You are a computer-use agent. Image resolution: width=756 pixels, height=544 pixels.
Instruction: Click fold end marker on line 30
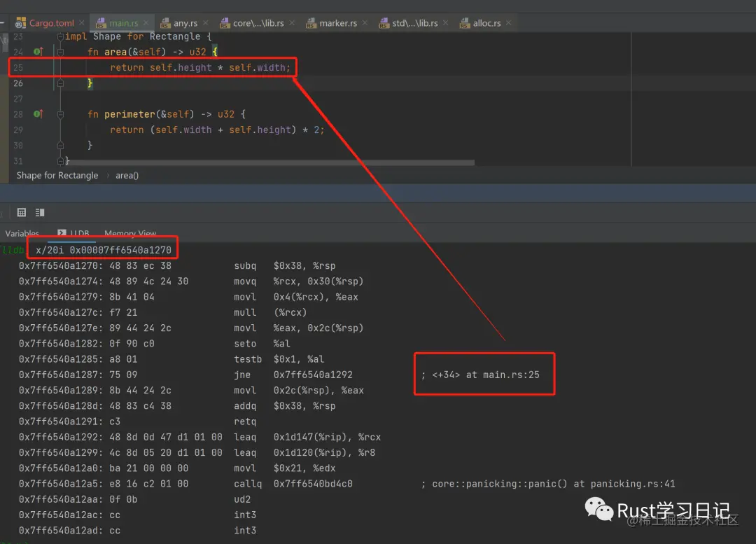pyautogui.click(x=60, y=145)
